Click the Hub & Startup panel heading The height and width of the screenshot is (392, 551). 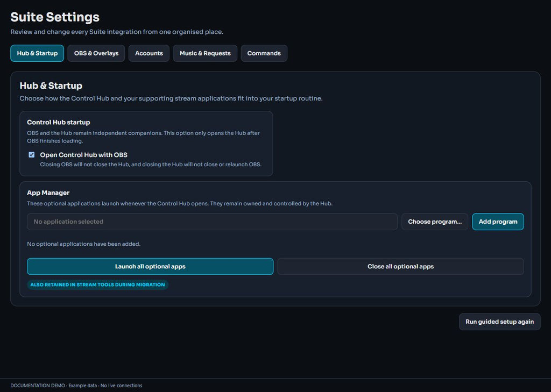point(51,85)
